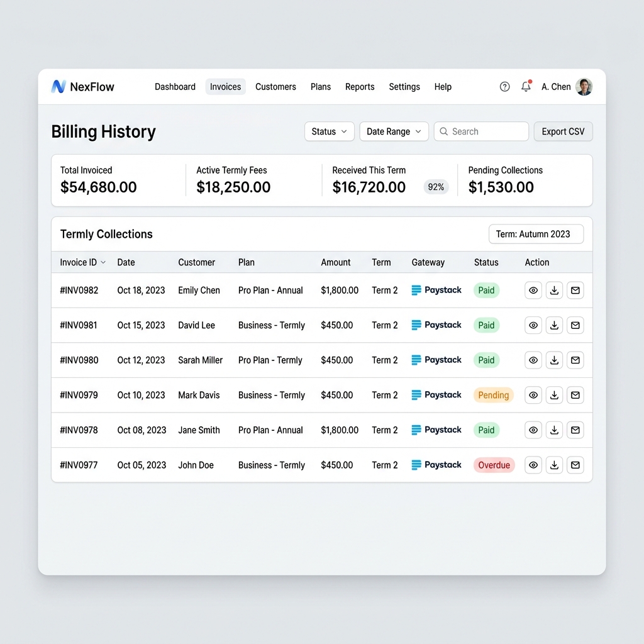Email invoice #INV0980 to Sarah Miller

pyautogui.click(x=575, y=360)
